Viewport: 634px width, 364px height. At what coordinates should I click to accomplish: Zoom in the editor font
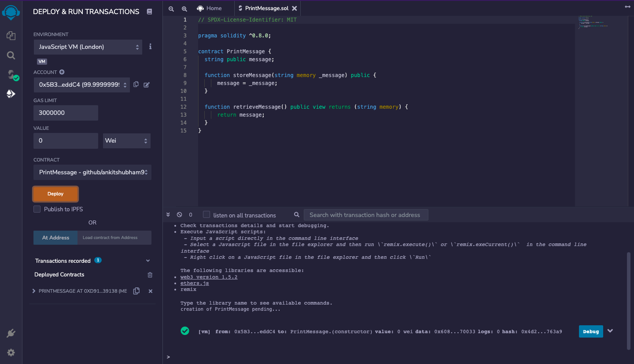click(x=184, y=8)
